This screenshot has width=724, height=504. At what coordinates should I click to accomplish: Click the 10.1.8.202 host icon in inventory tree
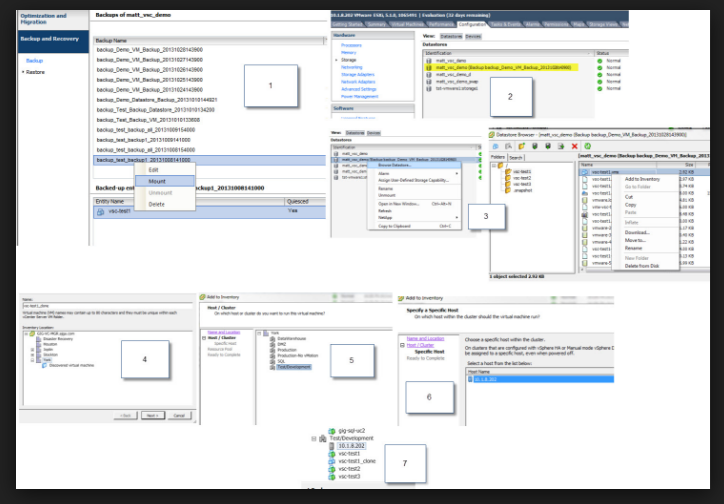click(332, 447)
